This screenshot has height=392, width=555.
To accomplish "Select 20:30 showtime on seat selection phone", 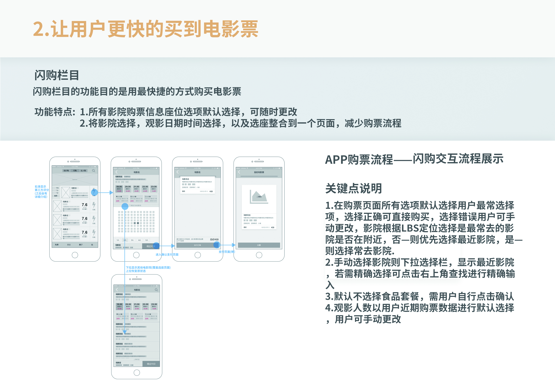I will tap(128, 189).
